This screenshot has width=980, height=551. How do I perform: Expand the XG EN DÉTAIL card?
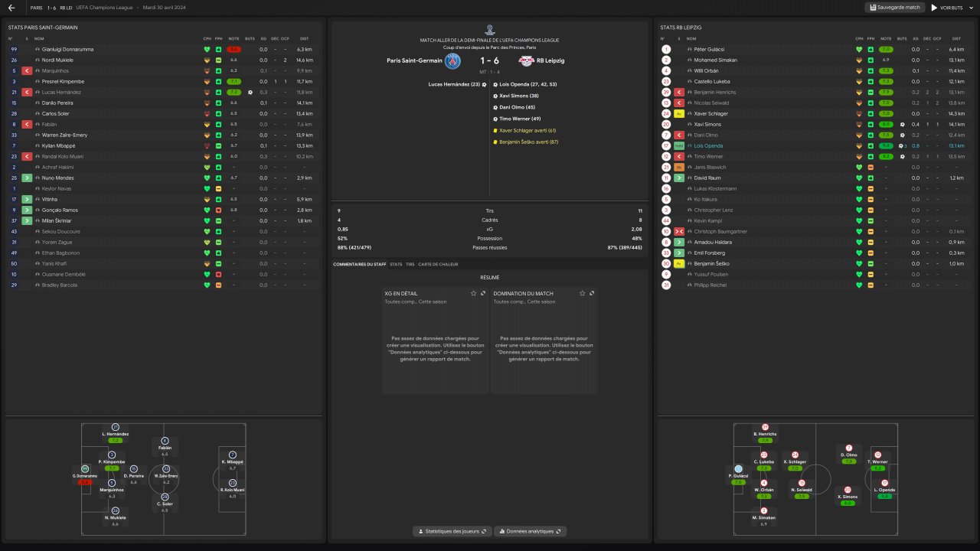(483, 293)
